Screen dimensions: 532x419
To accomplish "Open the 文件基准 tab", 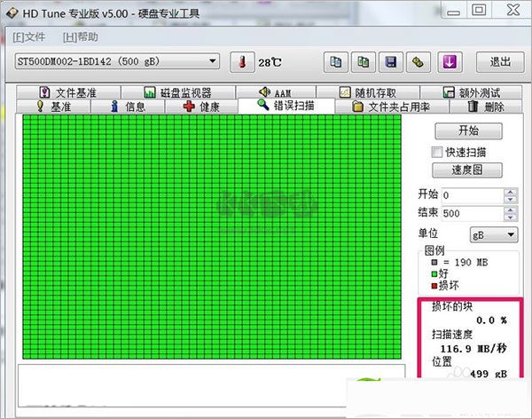I will [68, 92].
